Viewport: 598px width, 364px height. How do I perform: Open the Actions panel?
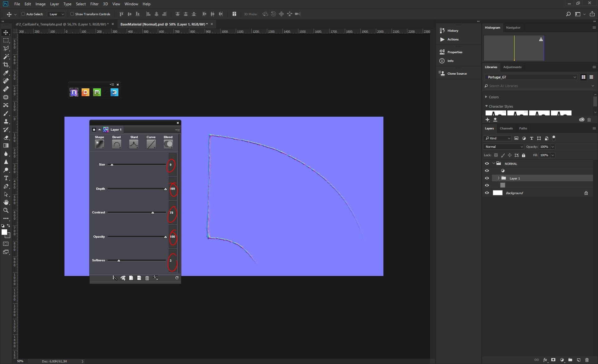click(x=453, y=39)
